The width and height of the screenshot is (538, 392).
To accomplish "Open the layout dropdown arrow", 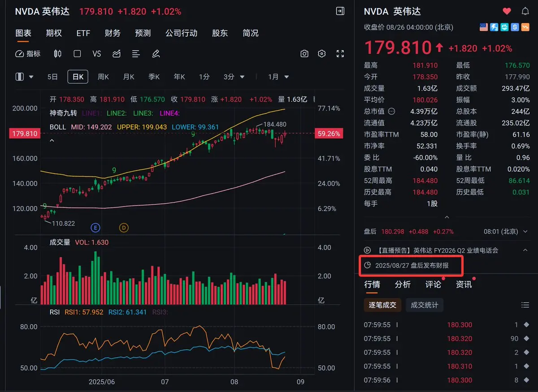I will click(31, 77).
